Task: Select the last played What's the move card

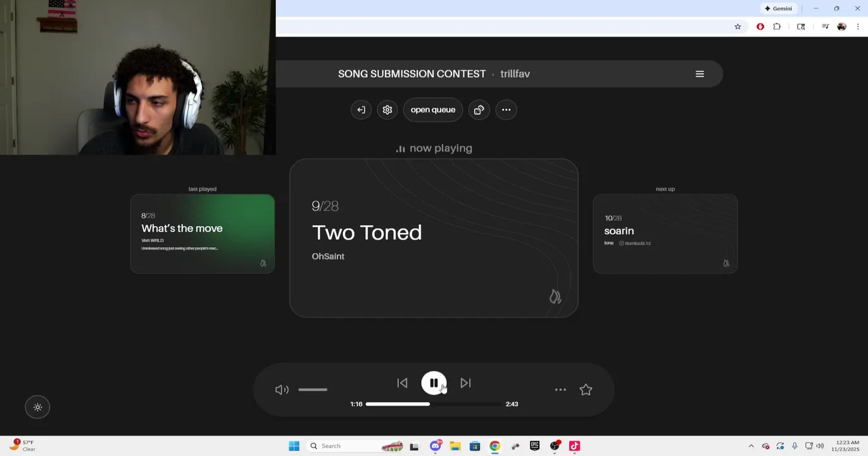Action: click(x=203, y=234)
